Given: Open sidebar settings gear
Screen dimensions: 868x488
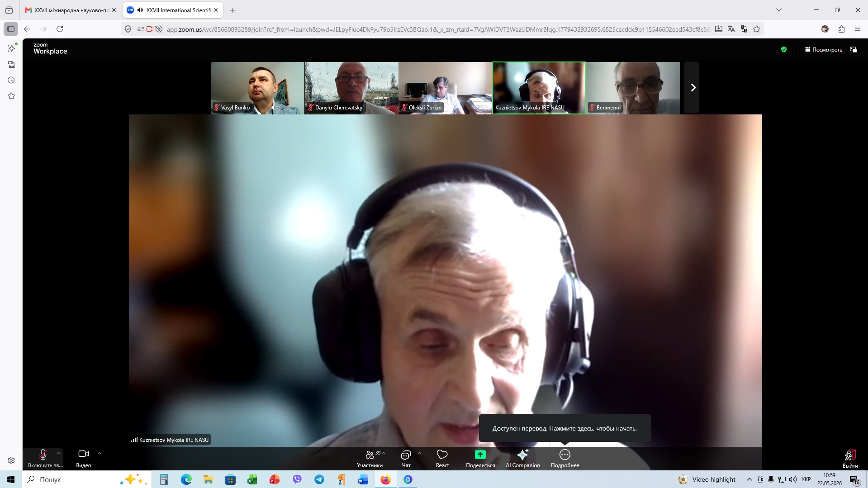Looking at the screenshot, I should click(11, 460).
